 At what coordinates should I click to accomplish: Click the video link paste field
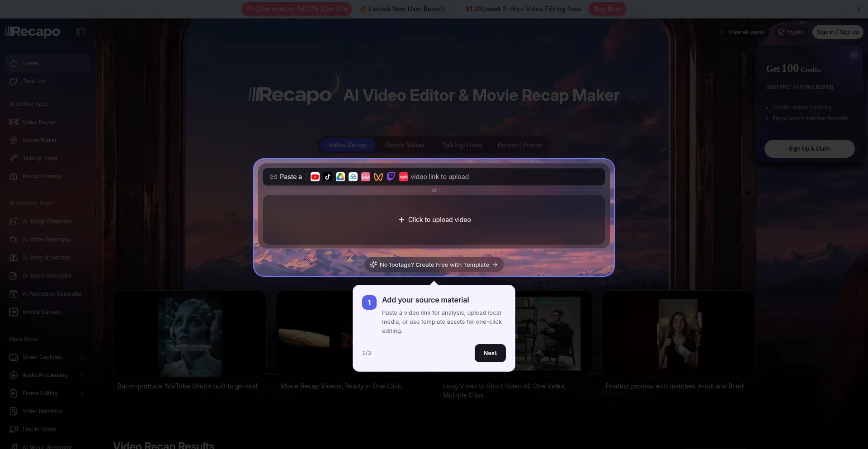pos(434,177)
